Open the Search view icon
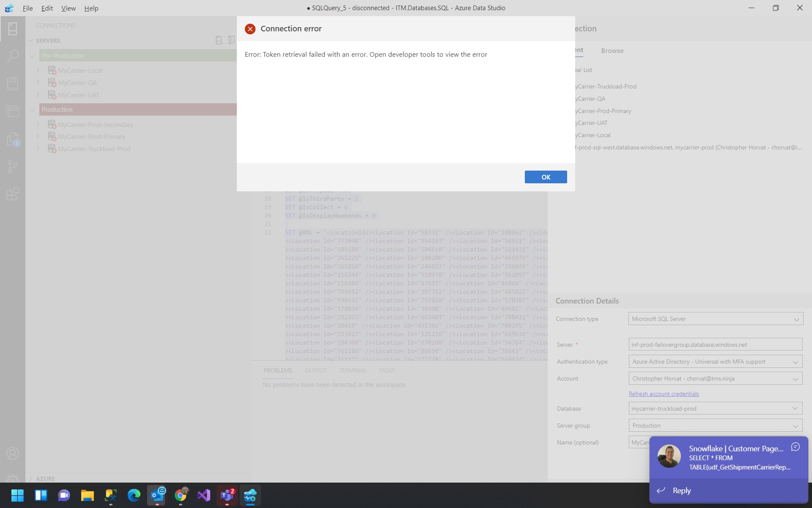The image size is (812, 508). [x=13, y=56]
